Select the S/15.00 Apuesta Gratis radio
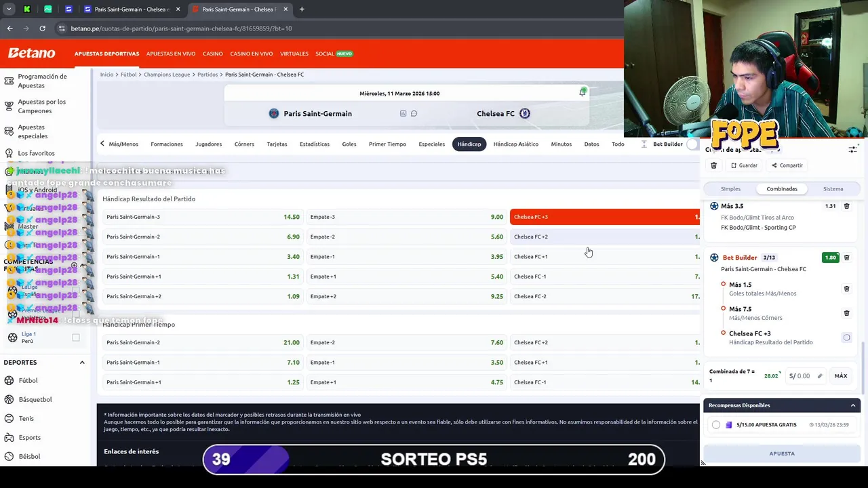This screenshot has height=488, width=868. pyautogui.click(x=716, y=425)
